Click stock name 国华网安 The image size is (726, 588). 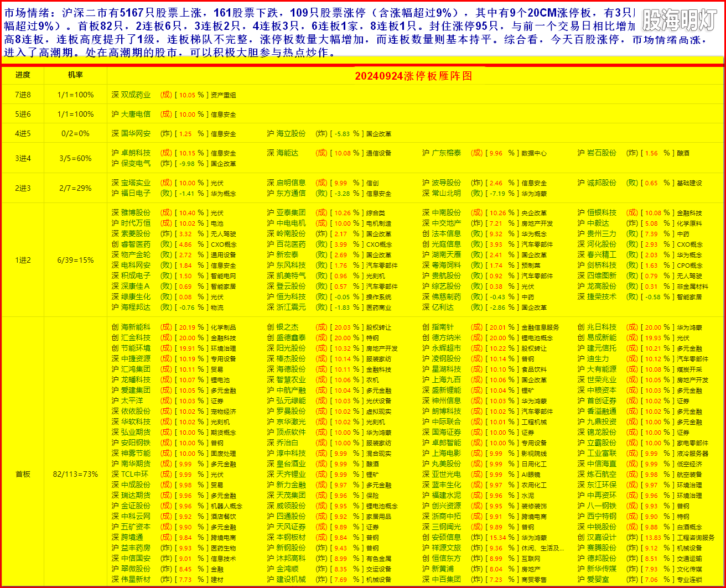point(136,133)
